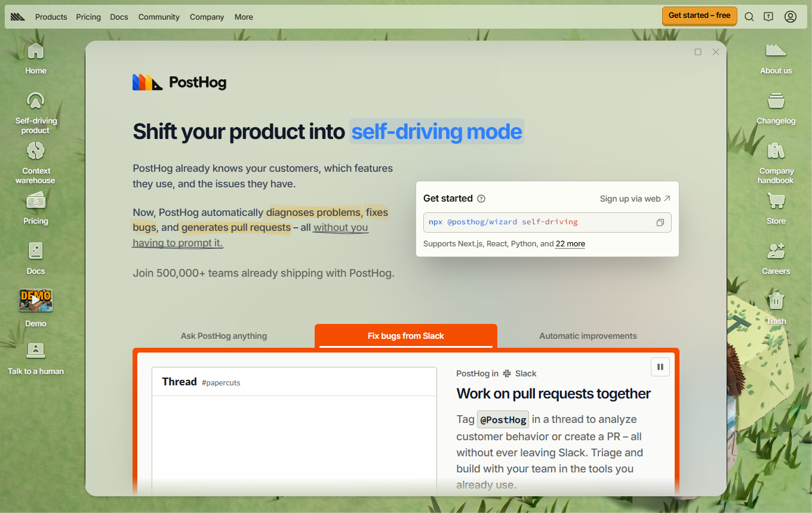This screenshot has height=513, width=812.
Task: Copy the npx wizard command
Action: click(660, 222)
